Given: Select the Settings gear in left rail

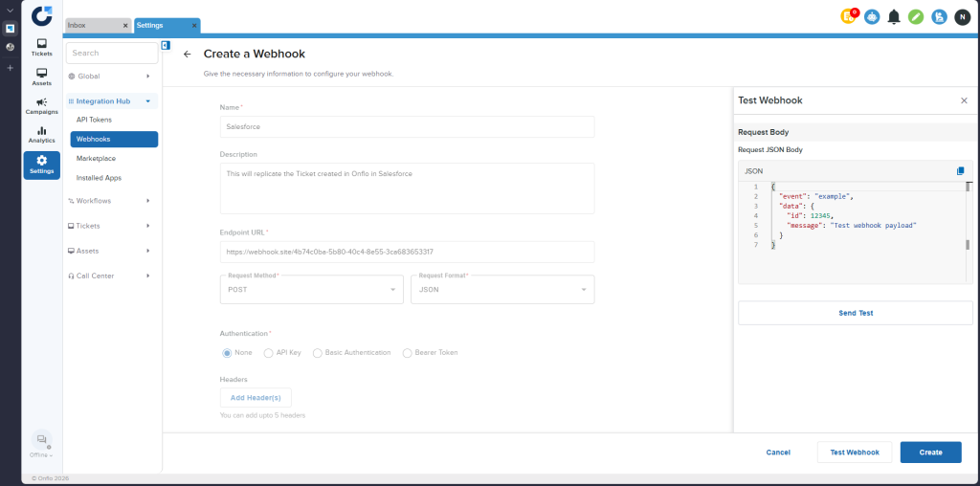Looking at the screenshot, I should coord(42,165).
